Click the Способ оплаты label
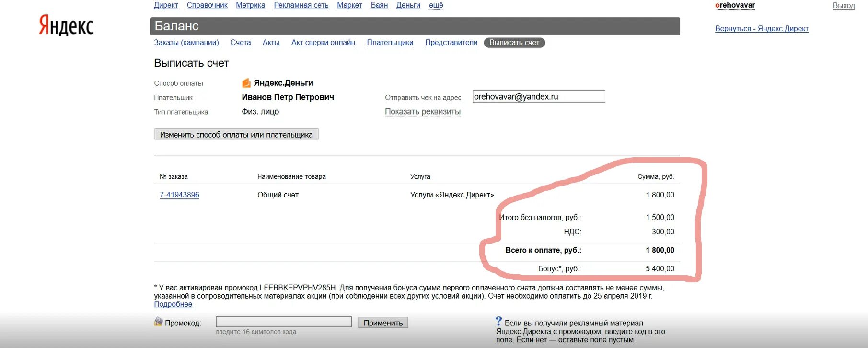Image resolution: width=868 pixels, height=348 pixels. pyautogui.click(x=178, y=83)
